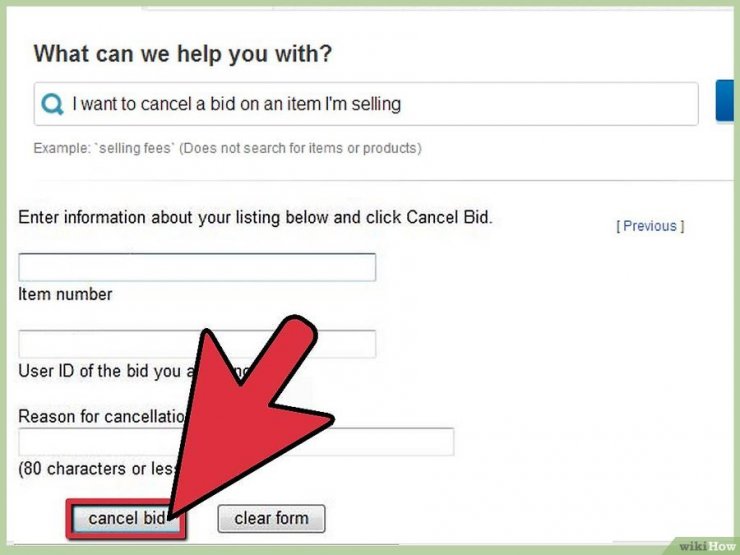Click the 'Enter information about your listing' instruction

pyautogui.click(x=255, y=218)
